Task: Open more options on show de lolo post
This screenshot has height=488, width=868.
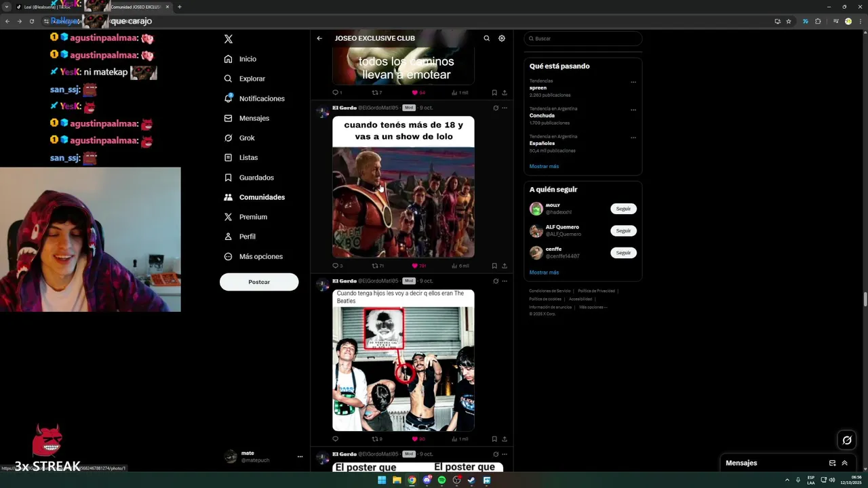Action: pos(505,108)
